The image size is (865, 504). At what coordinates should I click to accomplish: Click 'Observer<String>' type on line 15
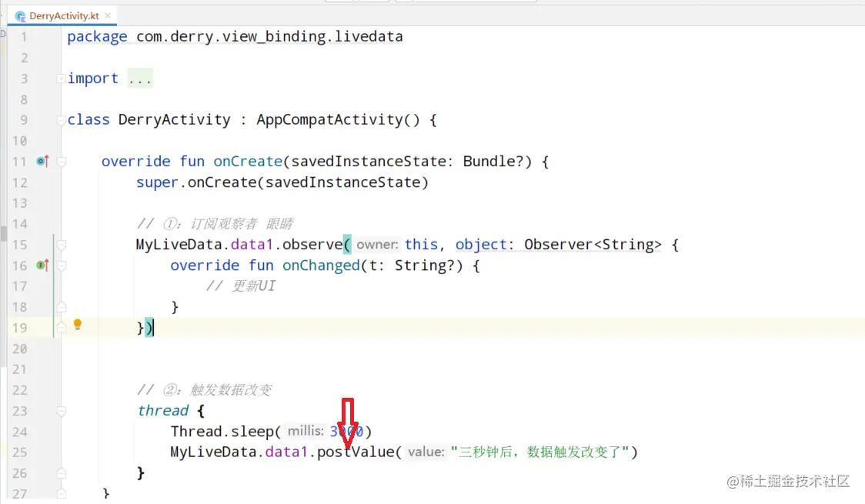pyautogui.click(x=593, y=245)
